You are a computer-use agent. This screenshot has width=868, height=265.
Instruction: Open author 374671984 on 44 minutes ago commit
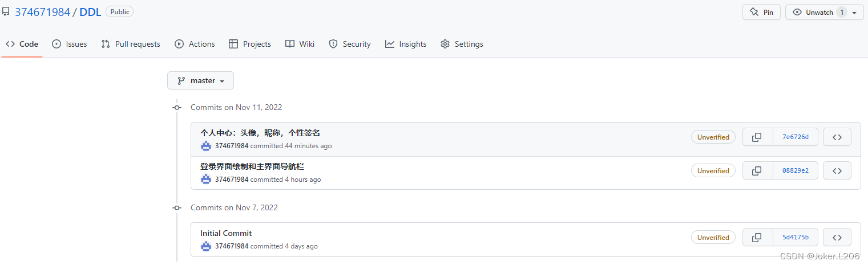pos(232,146)
